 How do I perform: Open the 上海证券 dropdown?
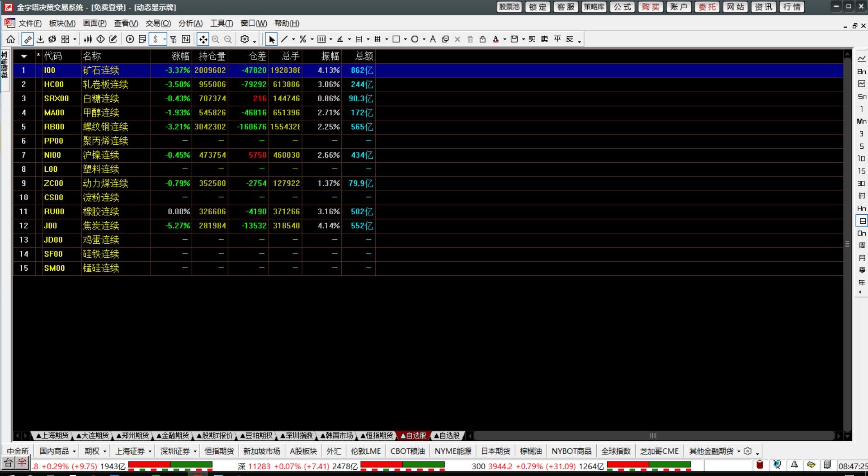click(x=133, y=451)
